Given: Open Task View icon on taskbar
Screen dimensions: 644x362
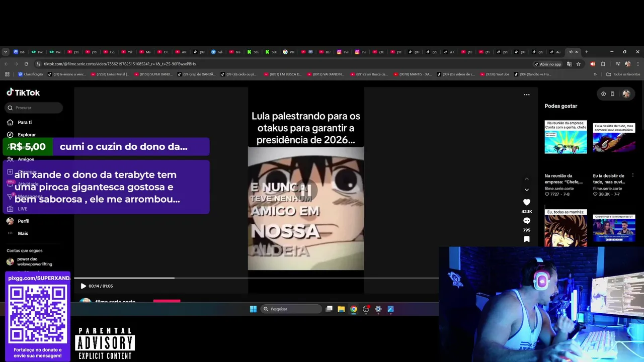Looking at the screenshot, I should [329, 309].
